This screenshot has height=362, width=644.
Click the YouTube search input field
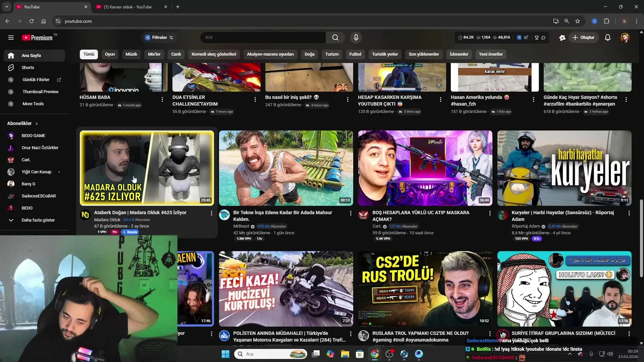pos(263,38)
